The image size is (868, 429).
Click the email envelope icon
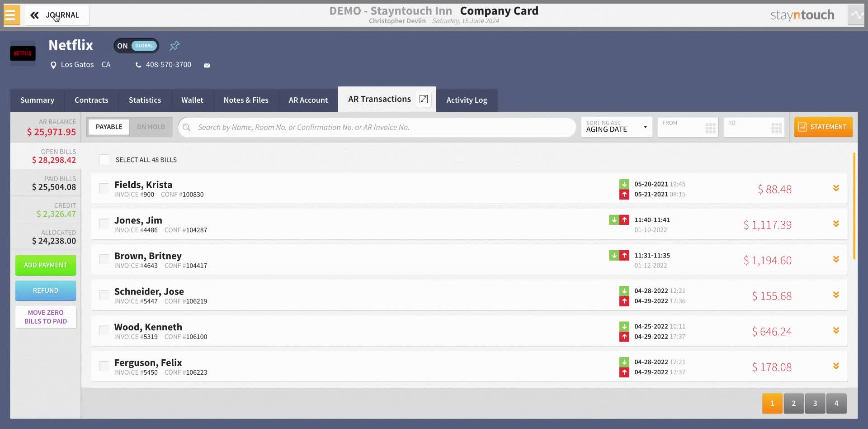pyautogui.click(x=207, y=66)
